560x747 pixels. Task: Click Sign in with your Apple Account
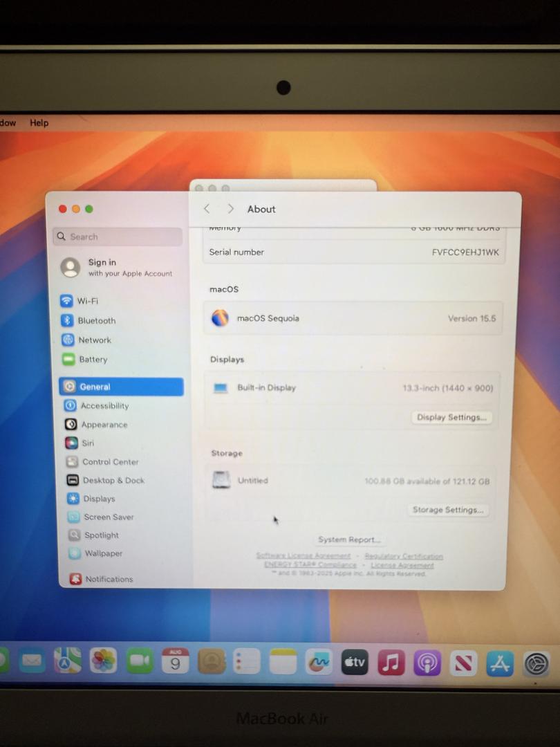tap(117, 267)
